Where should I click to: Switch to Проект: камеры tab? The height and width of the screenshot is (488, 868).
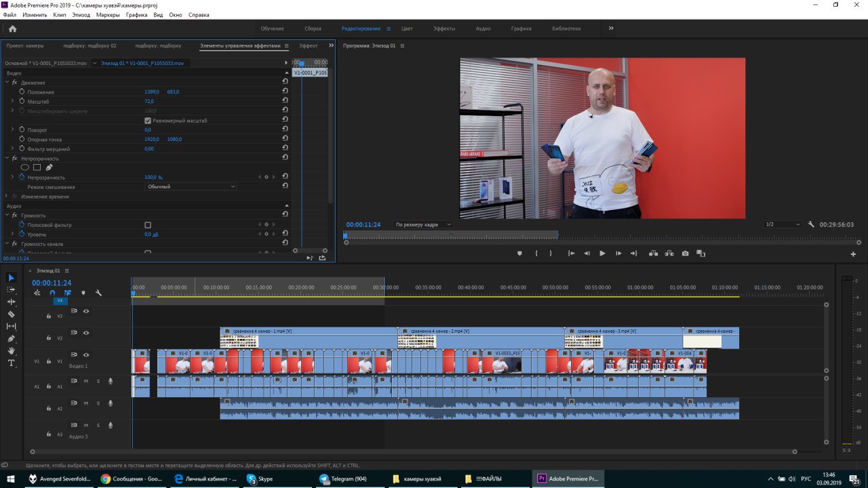coord(25,45)
